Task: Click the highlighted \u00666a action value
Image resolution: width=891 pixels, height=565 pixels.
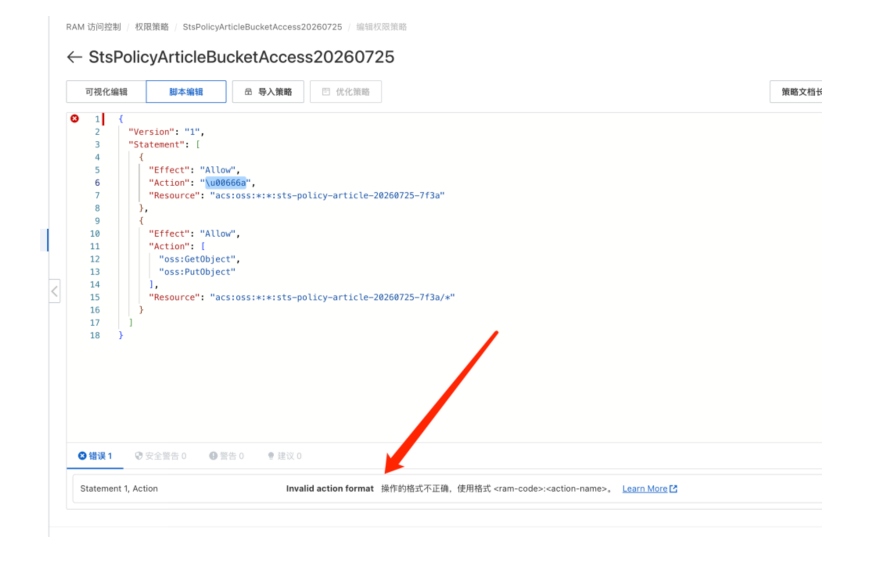Action: coord(226,182)
